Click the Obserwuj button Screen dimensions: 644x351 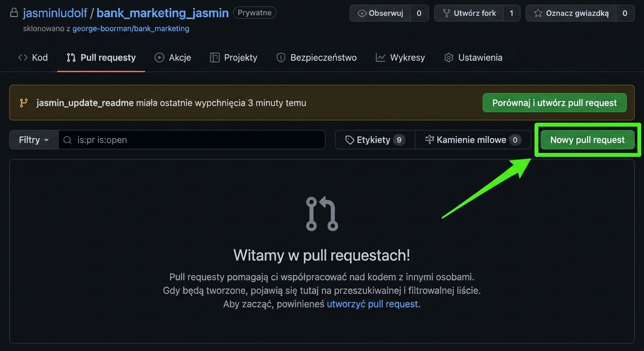click(x=380, y=13)
